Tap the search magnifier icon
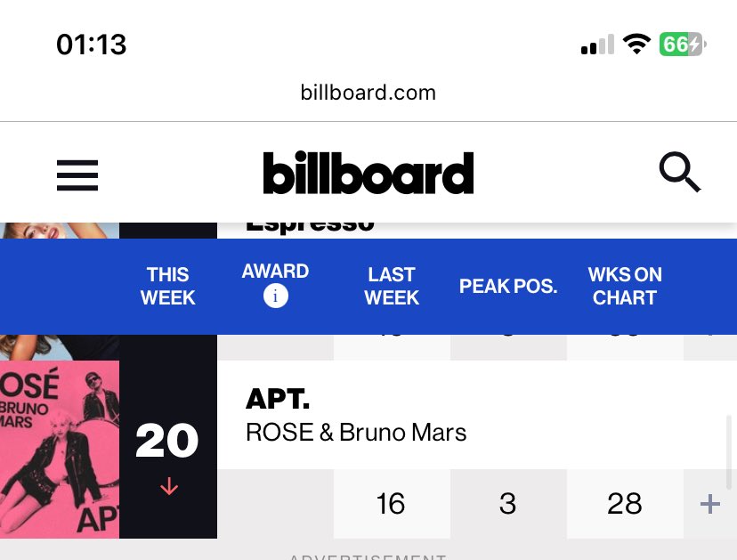The width and height of the screenshot is (737, 560). point(680,172)
